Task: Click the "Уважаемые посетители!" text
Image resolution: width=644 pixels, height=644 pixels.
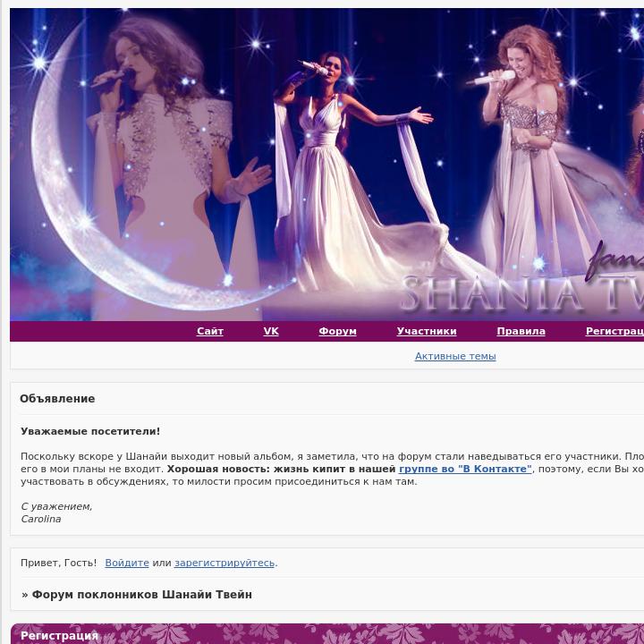Action: [90, 431]
